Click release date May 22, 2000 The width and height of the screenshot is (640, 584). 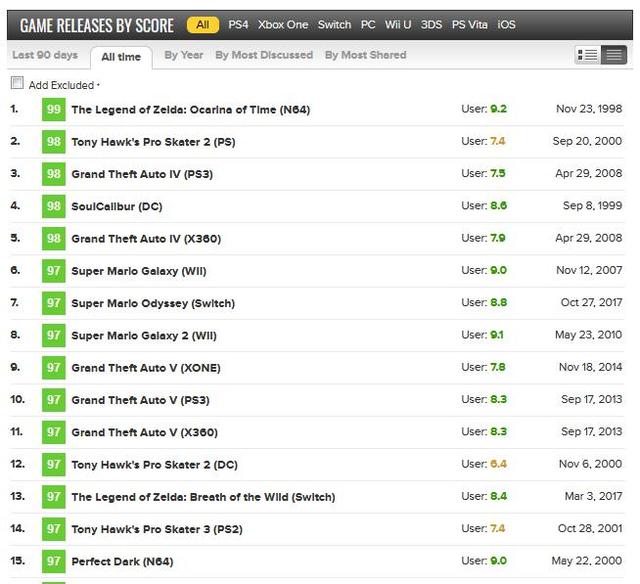coord(587,560)
